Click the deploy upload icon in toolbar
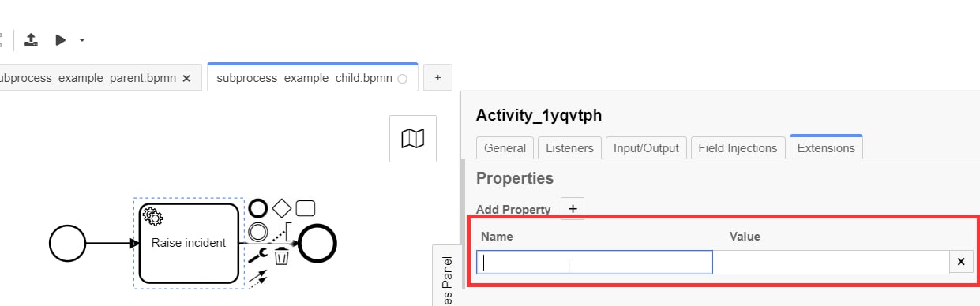Image resolution: width=980 pixels, height=306 pixels. (32, 39)
